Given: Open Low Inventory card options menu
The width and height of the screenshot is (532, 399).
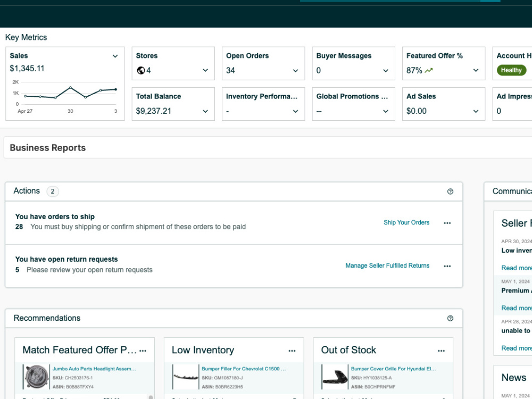Looking at the screenshot, I should (x=292, y=351).
